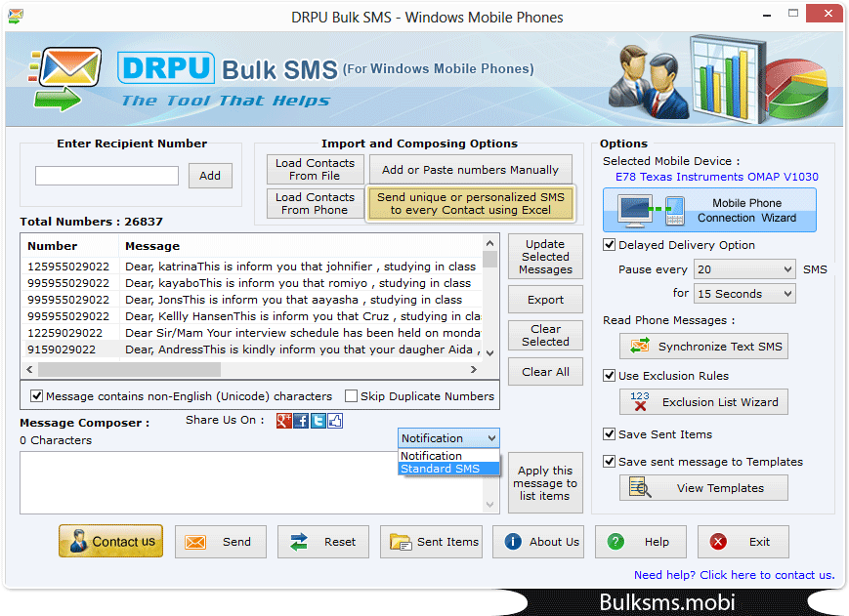Click the Sent Items folder icon

pos(401,542)
